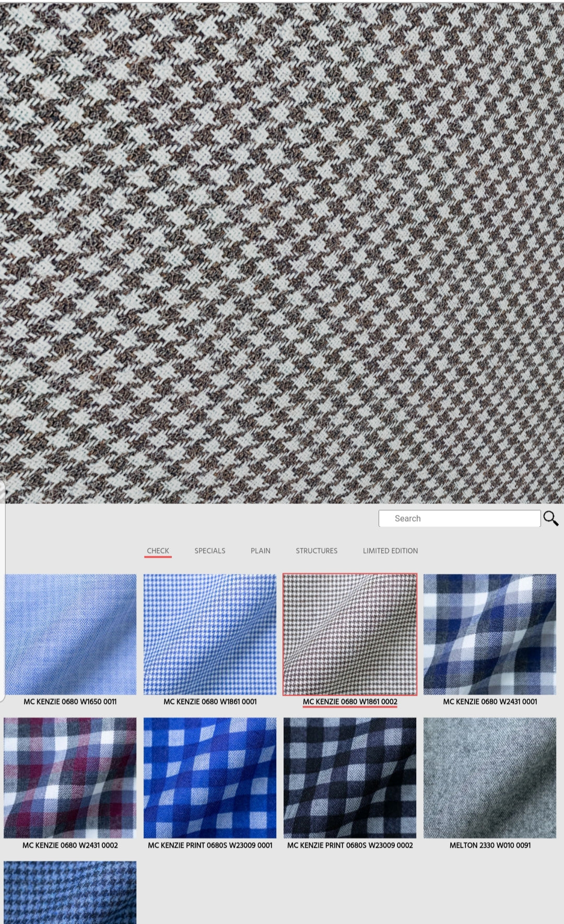
Task: Select the highlighted W1861 0002 houndstooth swatch
Action: 350,634
